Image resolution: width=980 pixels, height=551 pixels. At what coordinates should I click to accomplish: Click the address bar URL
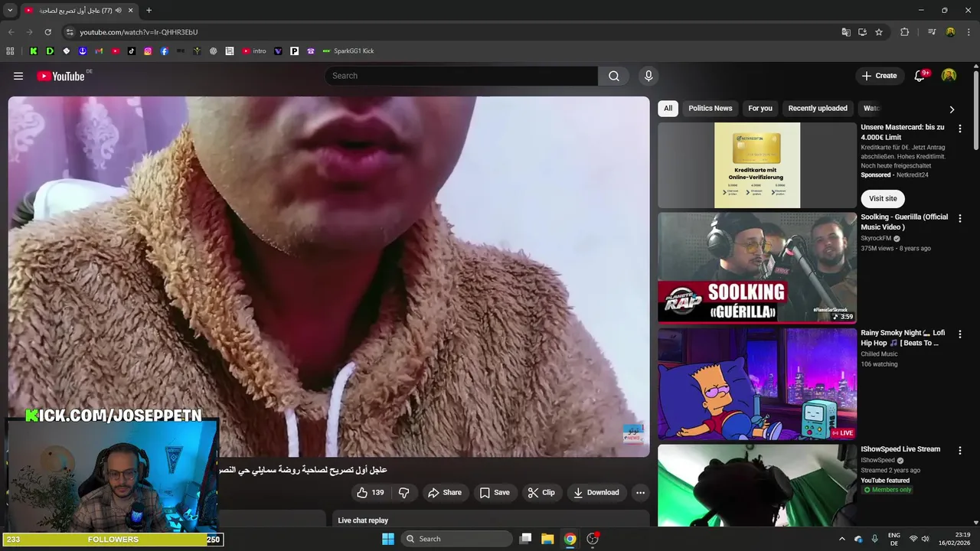pos(139,32)
